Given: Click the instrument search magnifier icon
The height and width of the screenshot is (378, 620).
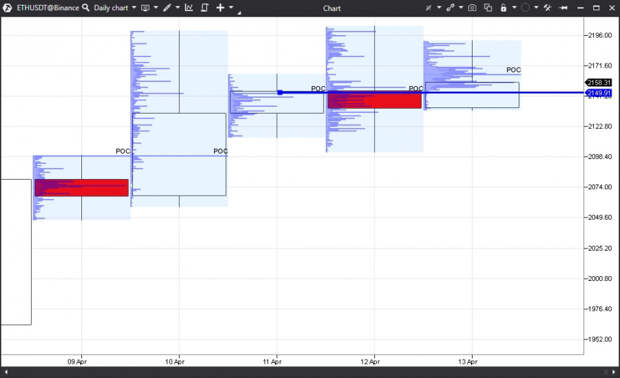Looking at the screenshot, I should pos(85,8).
